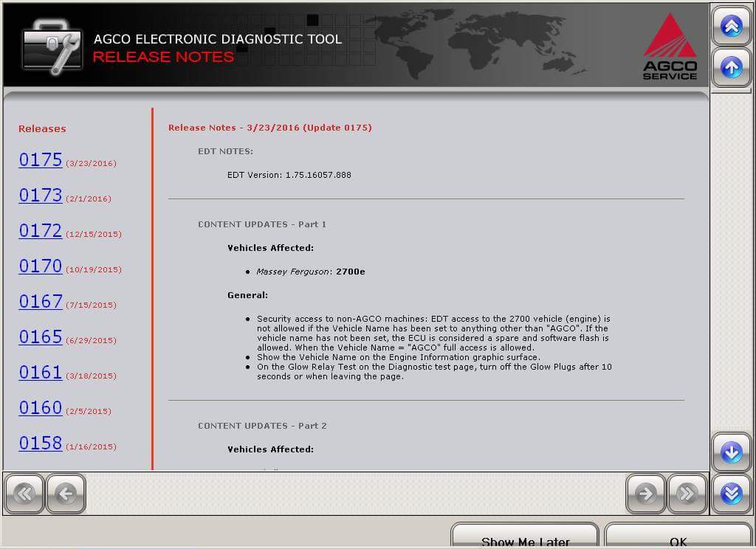Open release 0175 notes
This screenshot has height=549, width=756.
pyautogui.click(x=41, y=159)
